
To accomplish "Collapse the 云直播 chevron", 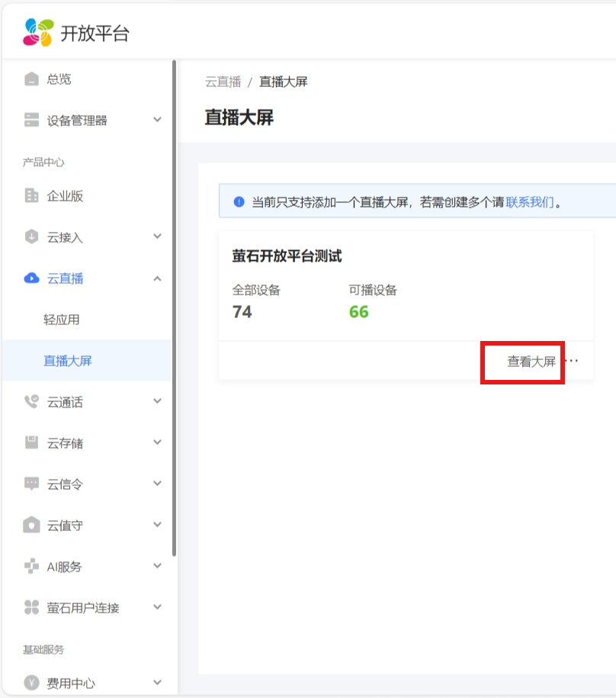I will tap(158, 278).
